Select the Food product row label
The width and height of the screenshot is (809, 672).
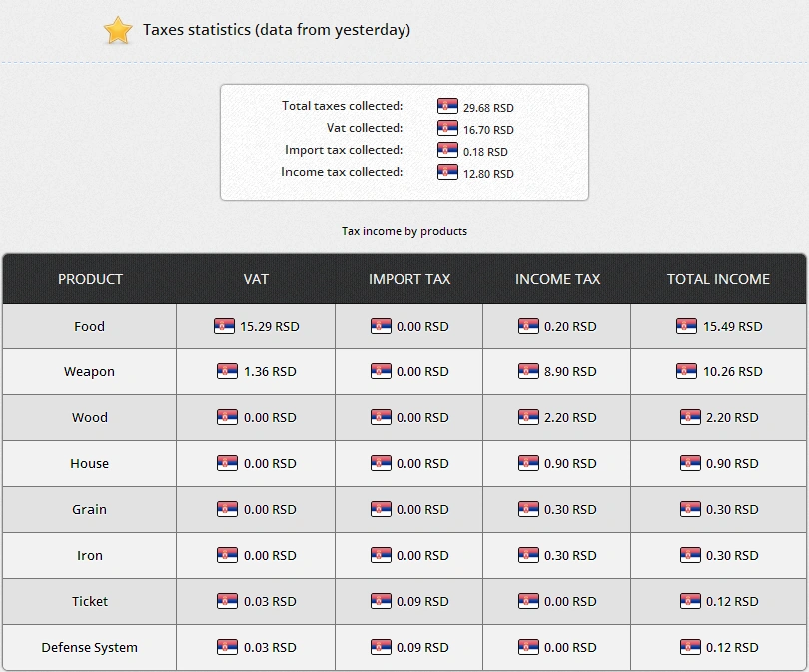89,327
